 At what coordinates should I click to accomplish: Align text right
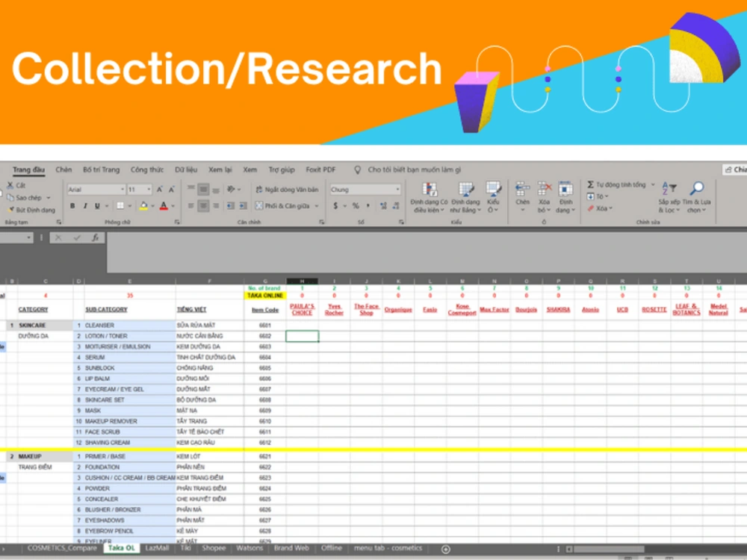(216, 206)
